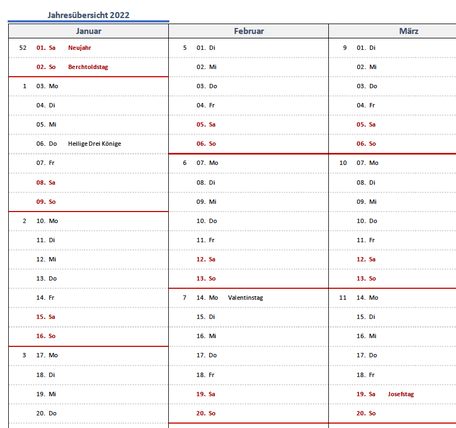The width and height of the screenshot is (456, 428).
Task: Select 03. Mo in Januar
Action: click(x=47, y=86)
